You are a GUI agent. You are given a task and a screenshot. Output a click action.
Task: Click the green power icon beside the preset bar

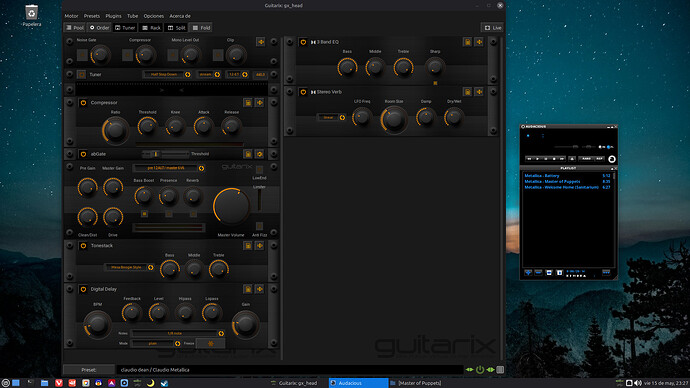(480, 370)
